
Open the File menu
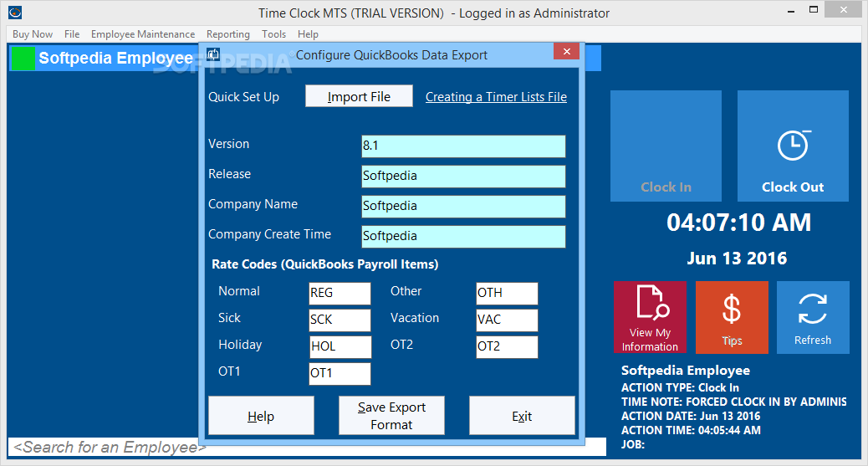[72, 34]
